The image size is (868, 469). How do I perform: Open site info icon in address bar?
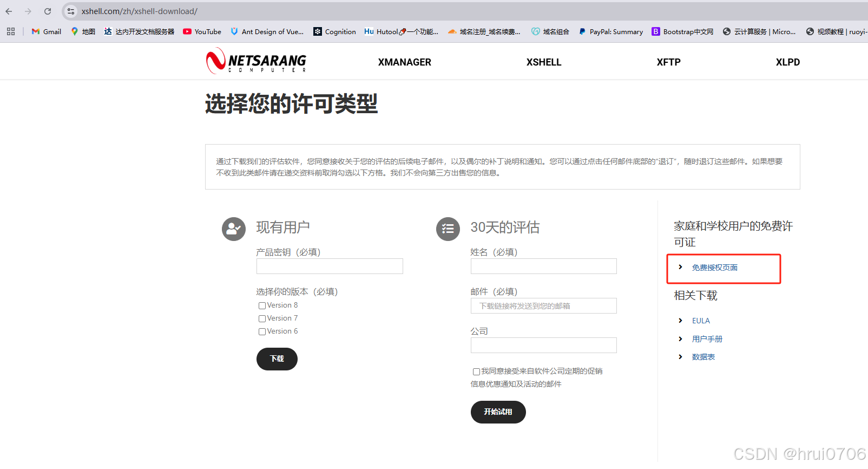coord(71,11)
